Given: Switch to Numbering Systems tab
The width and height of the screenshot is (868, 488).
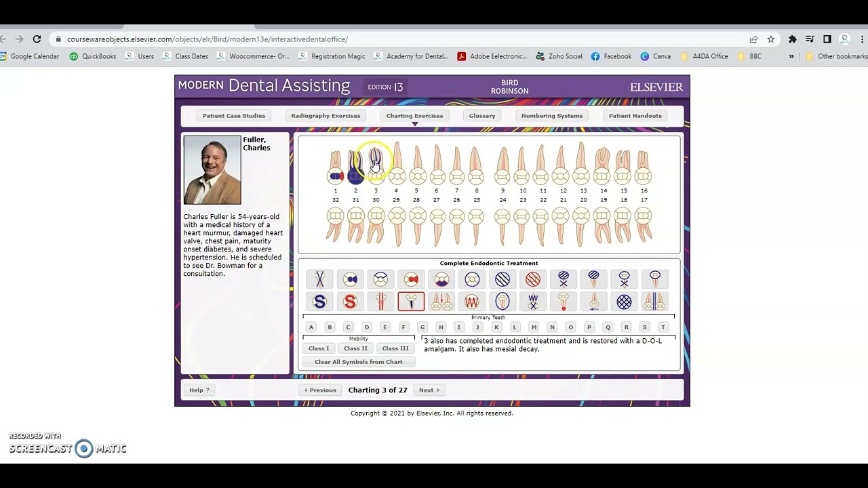Looking at the screenshot, I should pyautogui.click(x=552, y=116).
